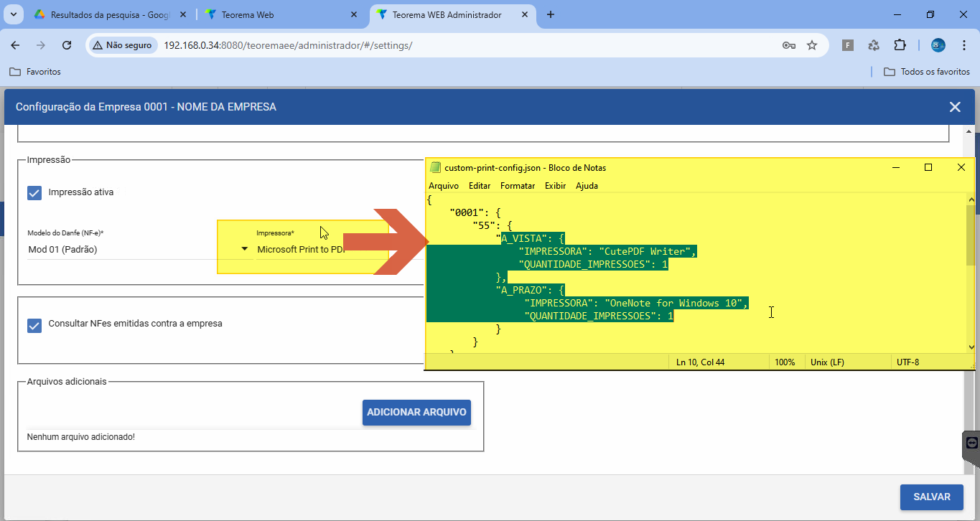Focus the address bar URL
This screenshot has width=980, height=521.
(288, 45)
